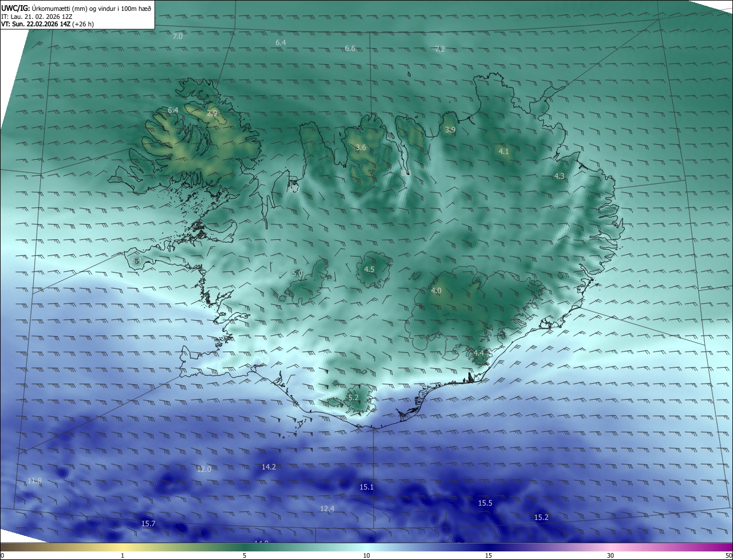This screenshot has height=560, width=733.
Task: Click the colour scale tick label 5
Action: 245,555
